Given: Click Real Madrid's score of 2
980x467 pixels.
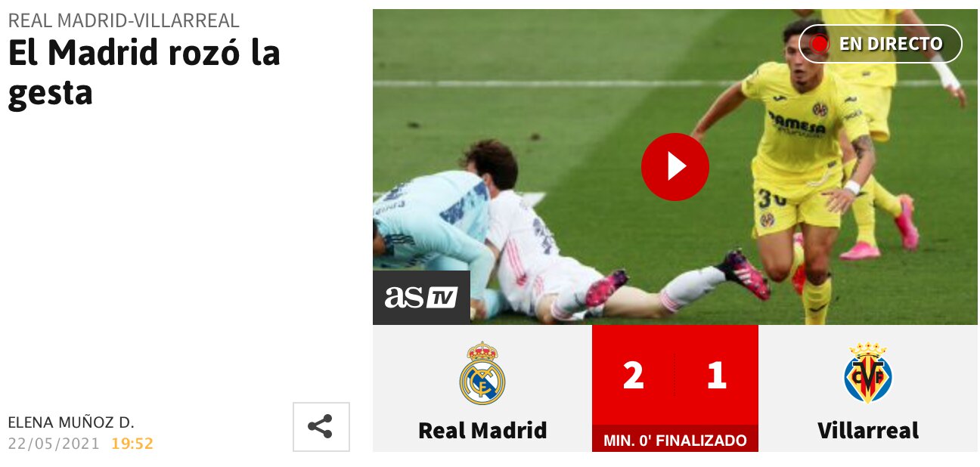Looking at the screenshot, I should tap(634, 375).
